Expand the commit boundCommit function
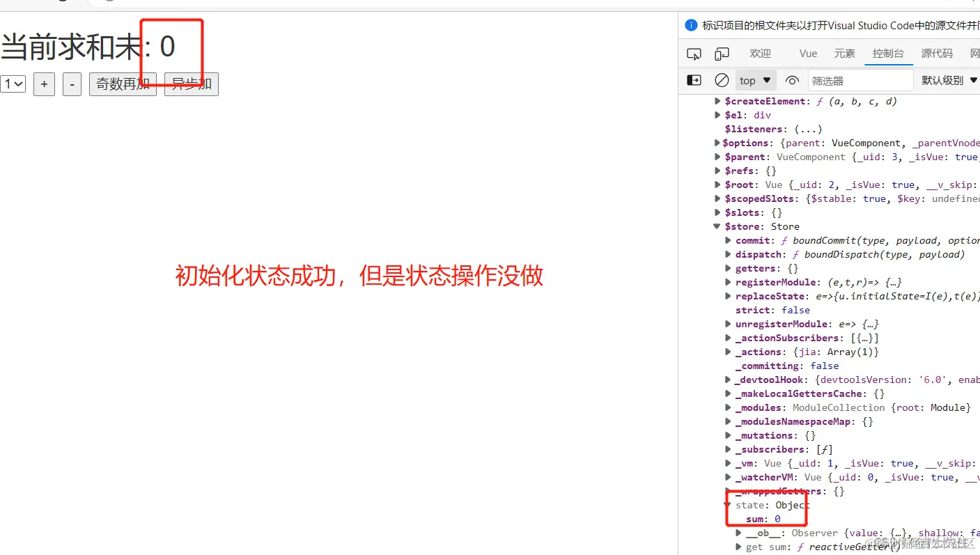 (x=729, y=240)
